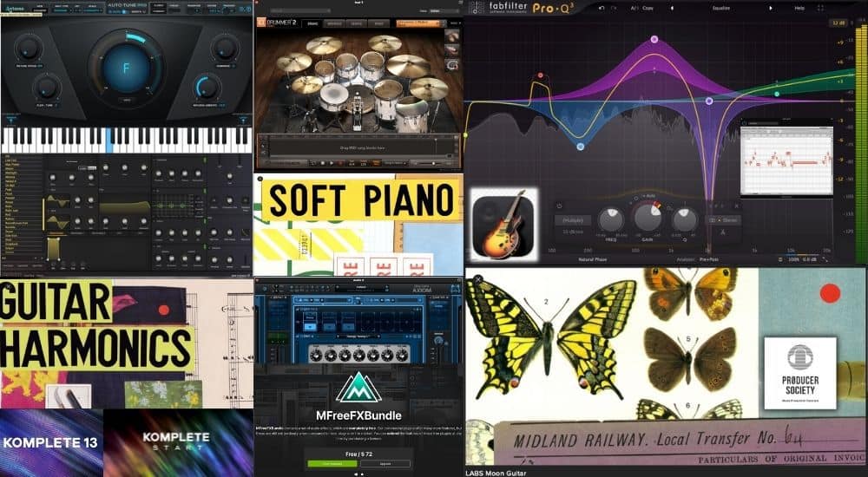The height and width of the screenshot is (477, 868).
Task: Click the scissors split band icon
Action: [723, 232]
